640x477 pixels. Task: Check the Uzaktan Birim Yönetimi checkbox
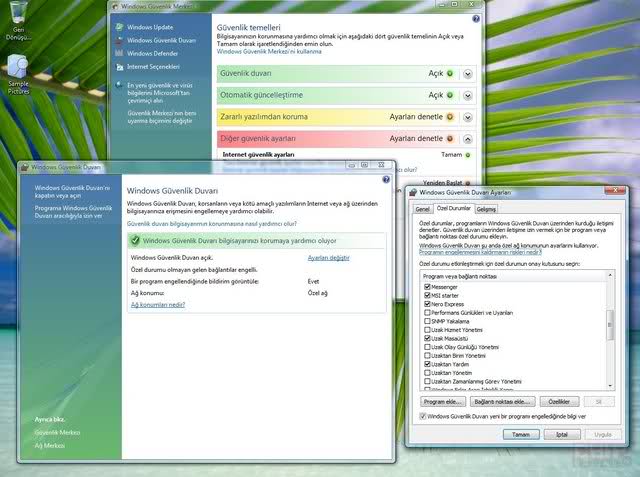pos(427,355)
